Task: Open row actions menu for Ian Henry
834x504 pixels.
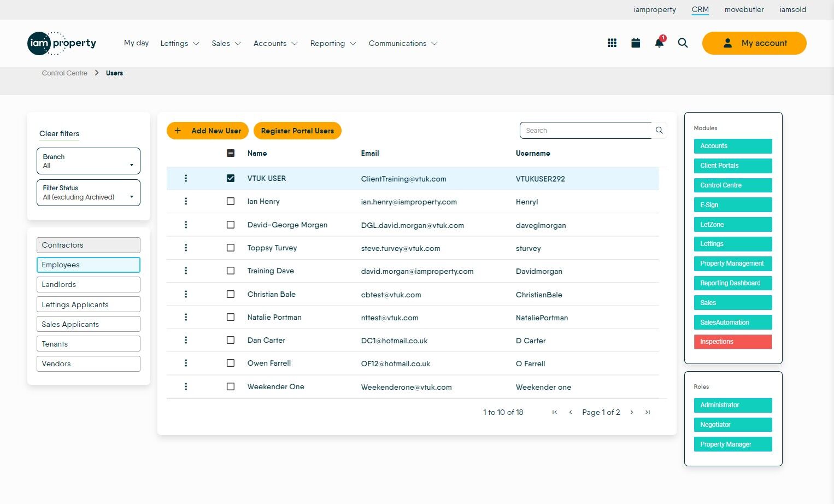Action: coord(186,201)
